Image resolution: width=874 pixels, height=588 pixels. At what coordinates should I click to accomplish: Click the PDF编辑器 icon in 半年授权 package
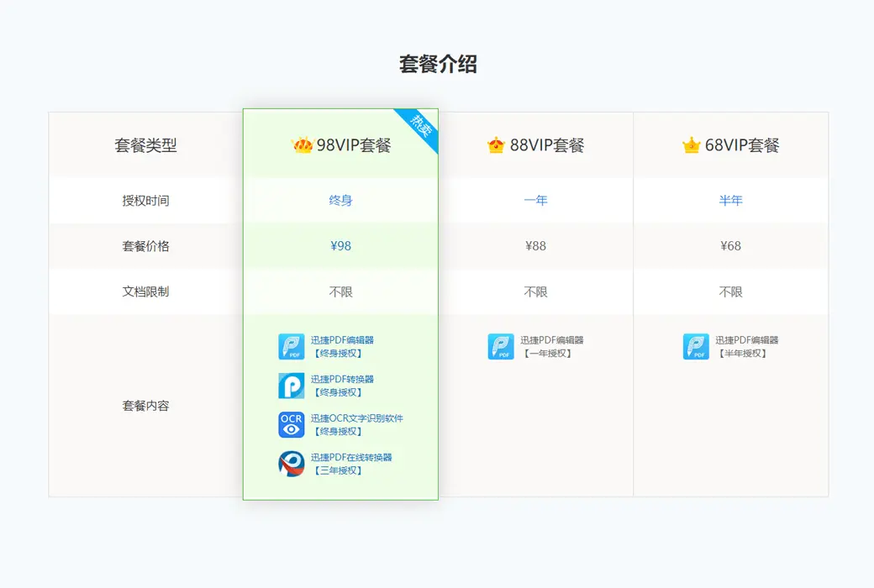pos(696,347)
